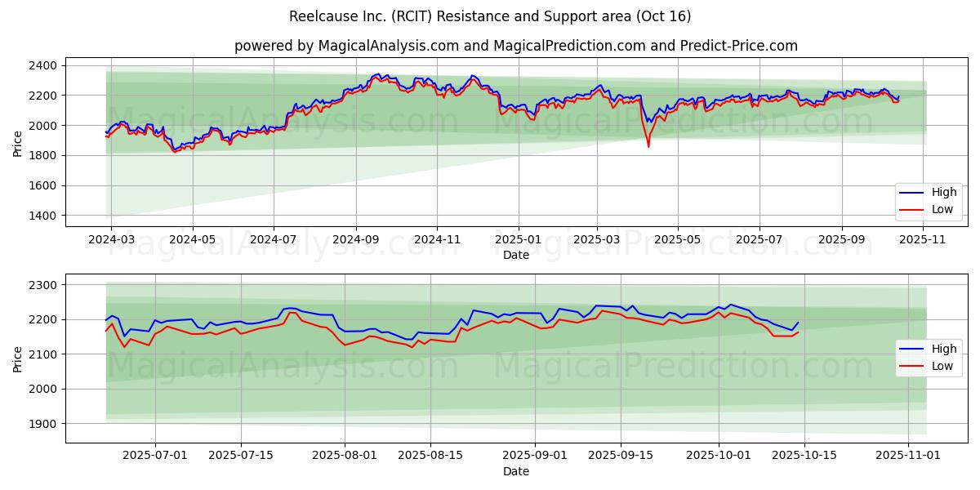Image resolution: width=980 pixels, height=490 pixels.
Task: Select the 2025-07-01 tick on bottom chart
Action: tap(155, 457)
